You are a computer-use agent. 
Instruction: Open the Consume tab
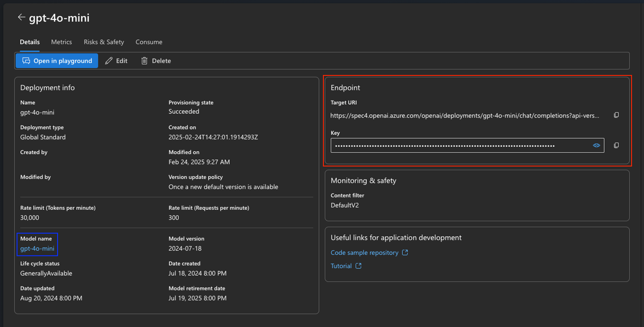click(149, 42)
